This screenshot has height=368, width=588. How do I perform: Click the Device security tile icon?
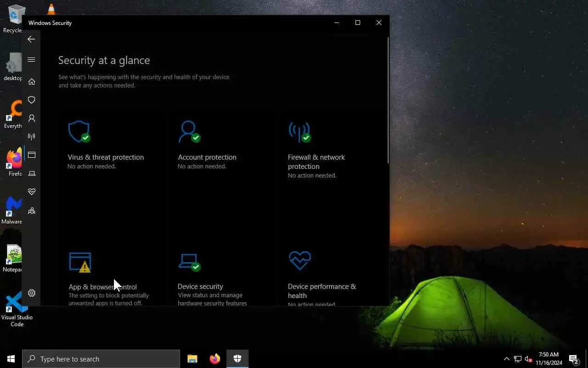coord(189,262)
